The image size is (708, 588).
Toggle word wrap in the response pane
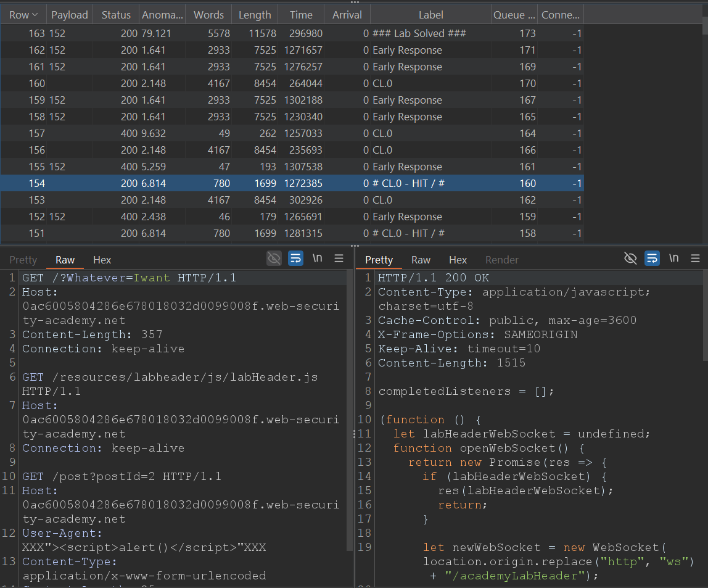tap(652, 259)
